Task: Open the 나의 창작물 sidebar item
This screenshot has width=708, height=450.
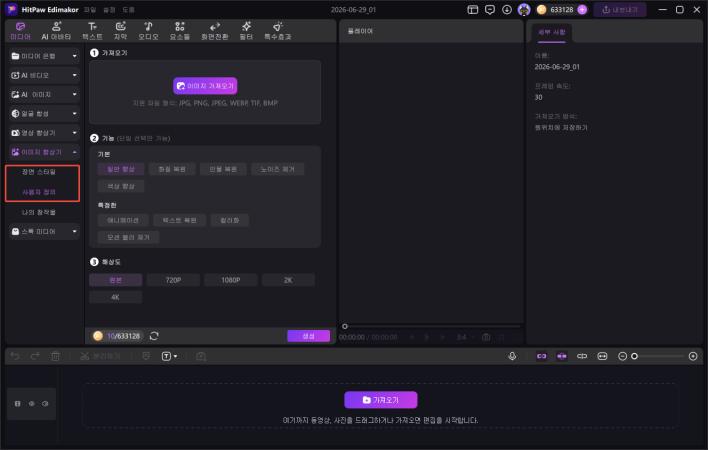Action: 39,212
